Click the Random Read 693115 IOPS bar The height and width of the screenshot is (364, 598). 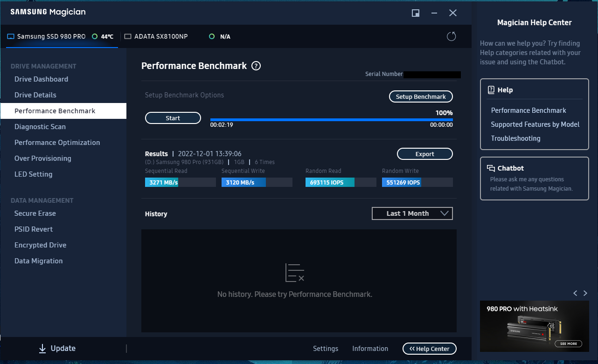(x=341, y=182)
